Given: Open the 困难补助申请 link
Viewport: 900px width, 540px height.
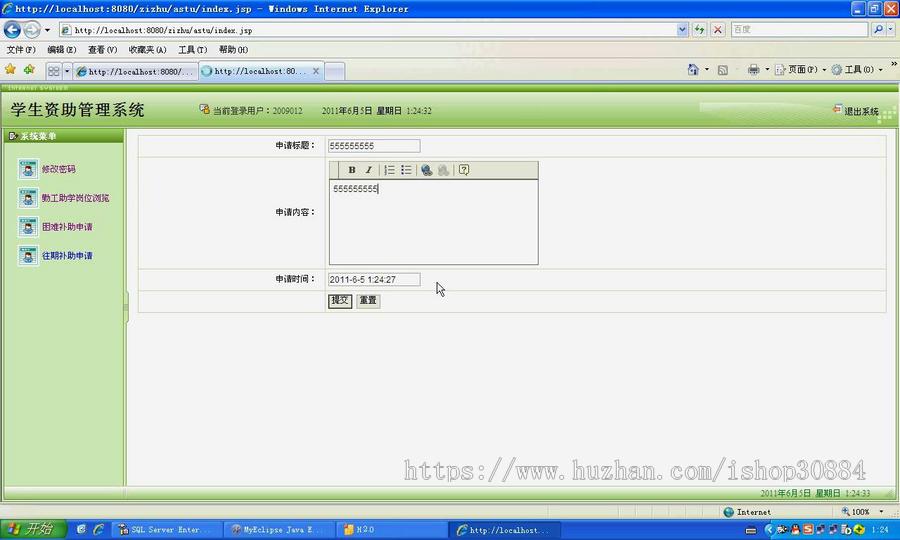Looking at the screenshot, I should [x=67, y=227].
